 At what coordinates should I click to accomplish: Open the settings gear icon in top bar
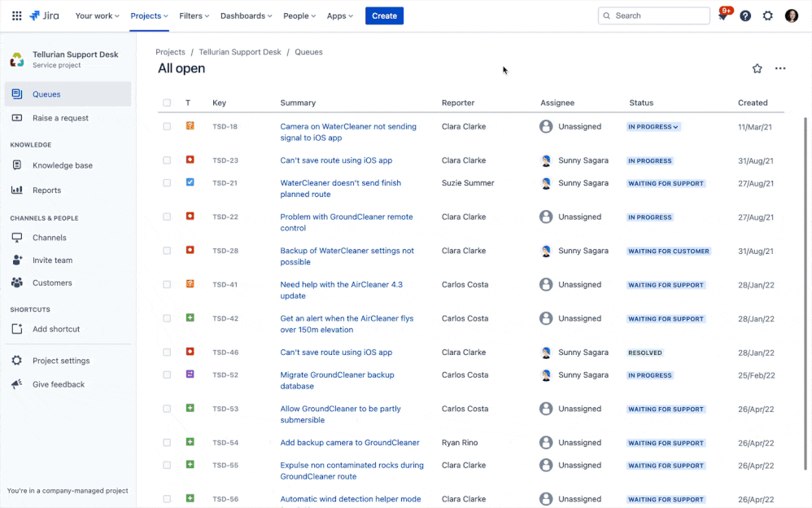tap(768, 15)
